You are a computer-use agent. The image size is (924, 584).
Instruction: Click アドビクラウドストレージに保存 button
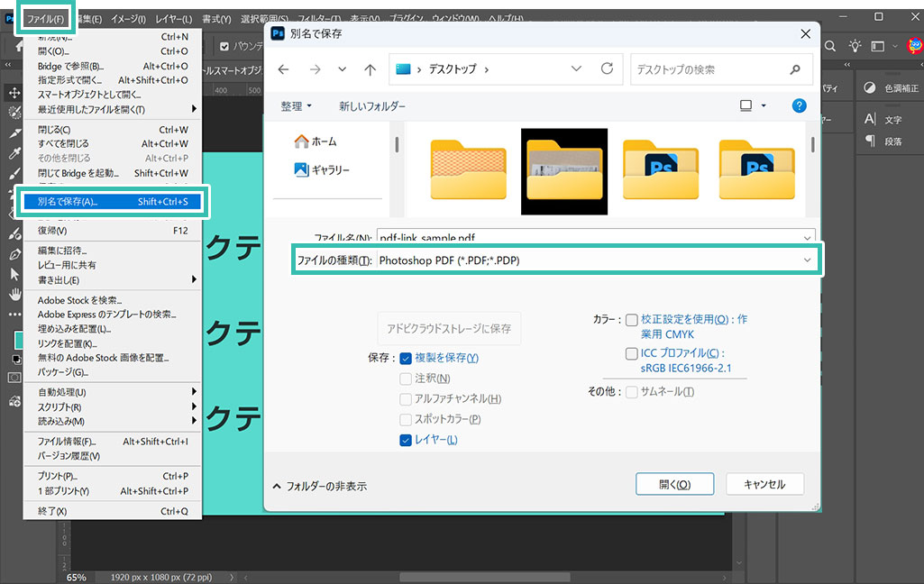coord(449,328)
